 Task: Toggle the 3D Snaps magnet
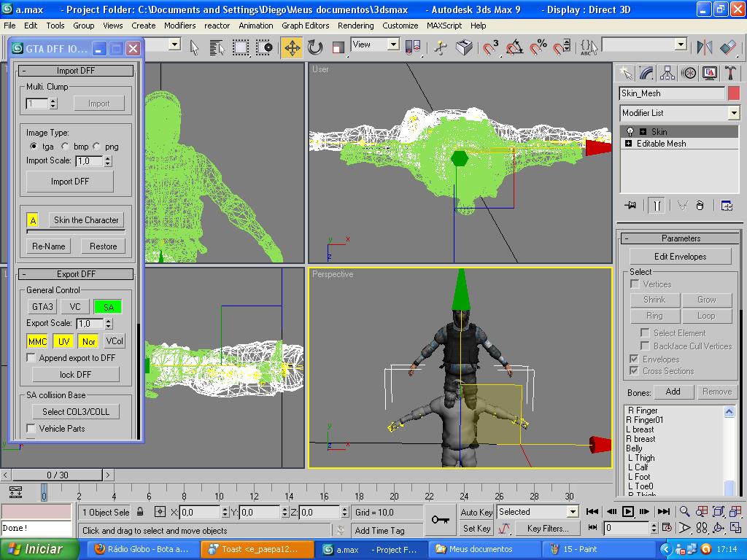coord(490,47)
